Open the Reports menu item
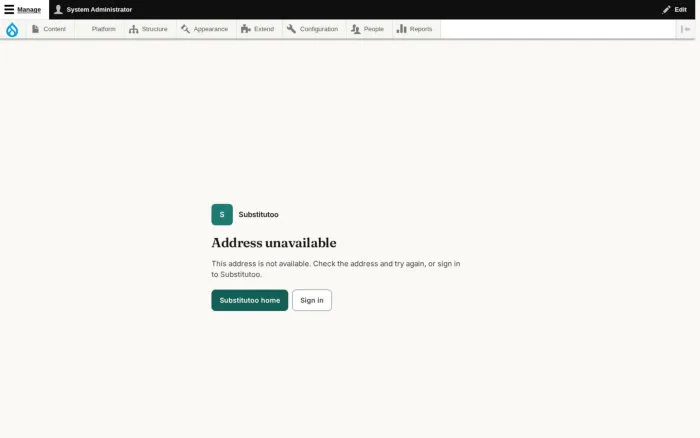The width and height of the screenshot is (700, 438). [x=416, y=29]
